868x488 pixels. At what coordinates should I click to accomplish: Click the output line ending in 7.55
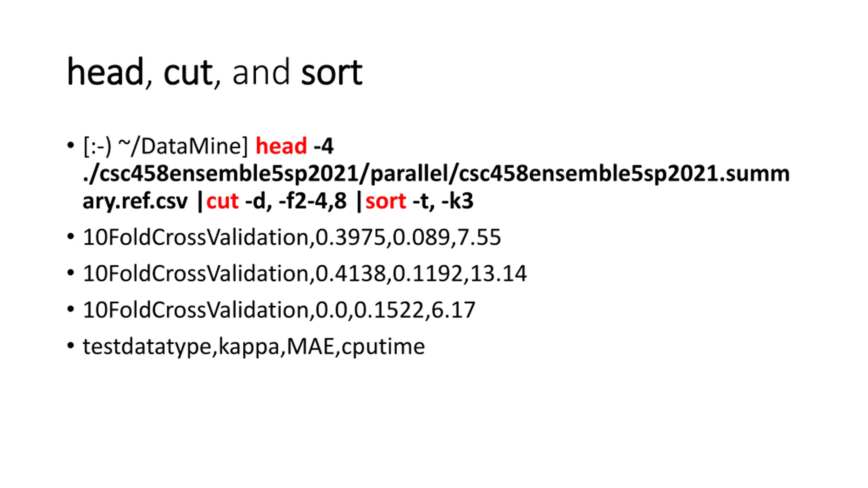coord(292,237)
